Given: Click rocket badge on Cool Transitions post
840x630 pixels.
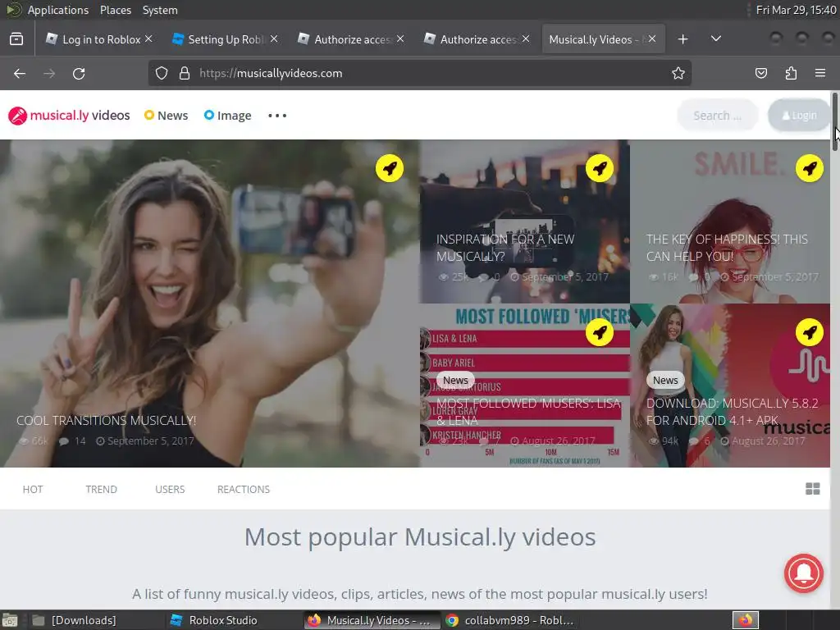Looking at the screenshot, I should [x=390, y=168].
